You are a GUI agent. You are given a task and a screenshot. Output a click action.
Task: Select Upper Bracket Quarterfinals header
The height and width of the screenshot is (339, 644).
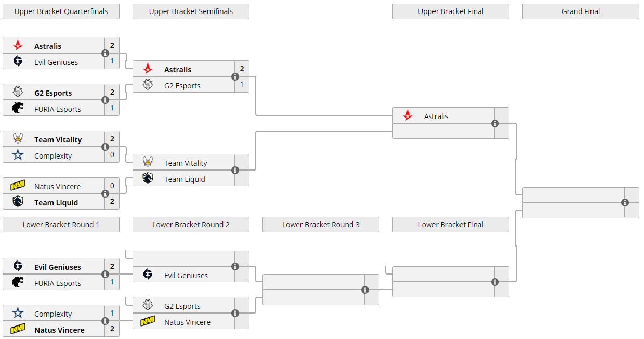point(61,11)
